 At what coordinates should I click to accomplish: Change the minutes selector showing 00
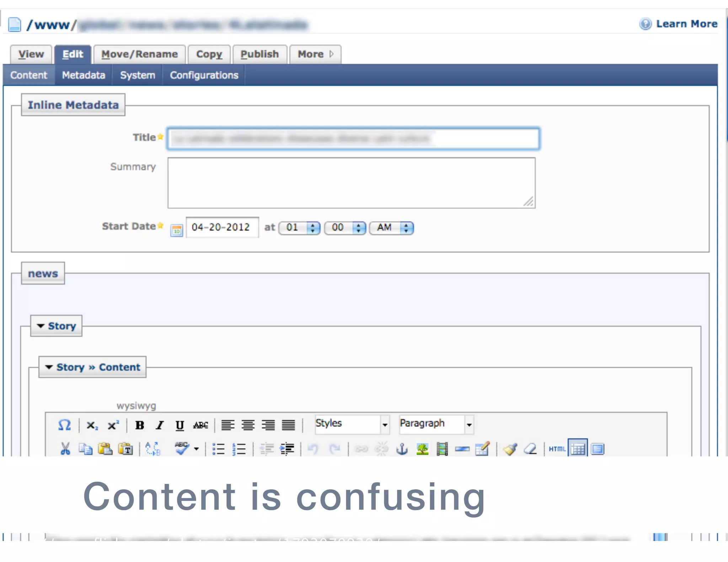345,228
